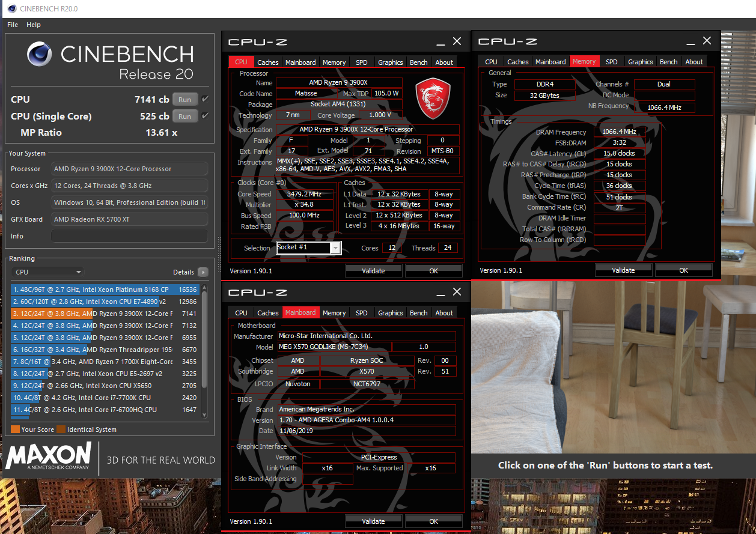This screenshot has height=534, width=756.
Task: Click OK in the CPU tab CPU-Z window
Action: [434, 270]
